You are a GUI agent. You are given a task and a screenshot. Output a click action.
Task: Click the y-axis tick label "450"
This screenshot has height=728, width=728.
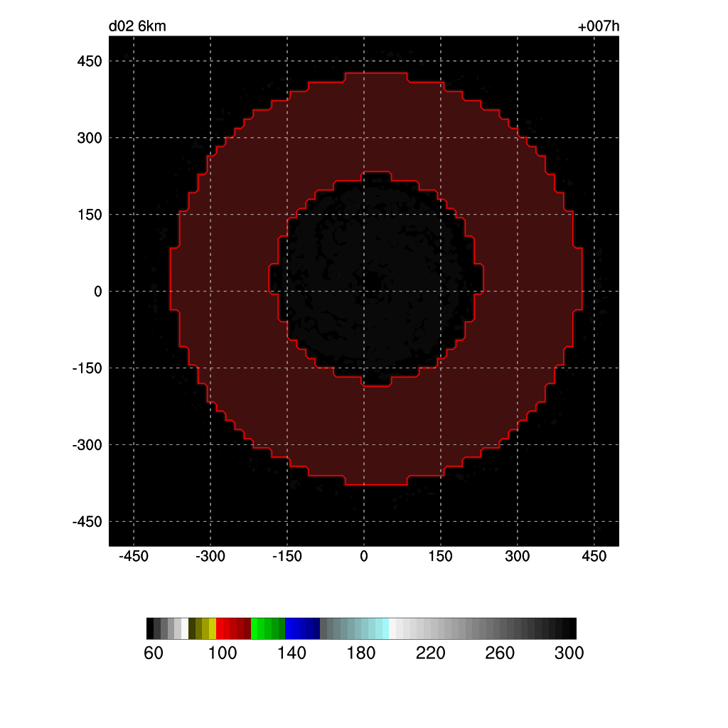[90, 61]
